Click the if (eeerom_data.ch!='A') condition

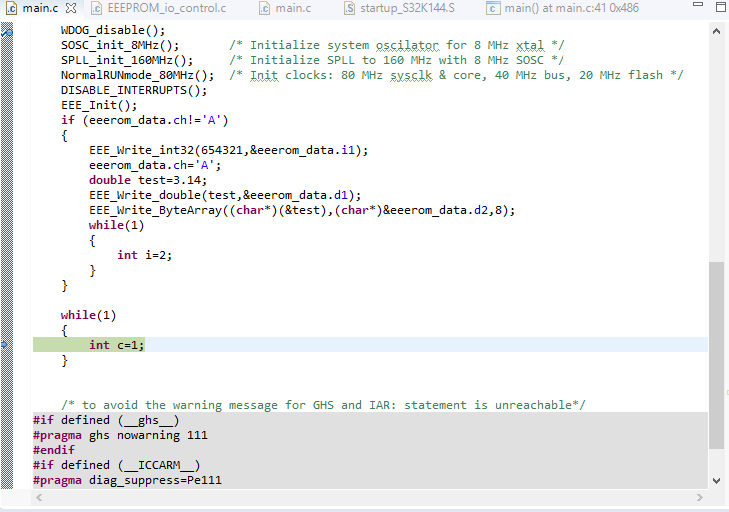(145, 120)
